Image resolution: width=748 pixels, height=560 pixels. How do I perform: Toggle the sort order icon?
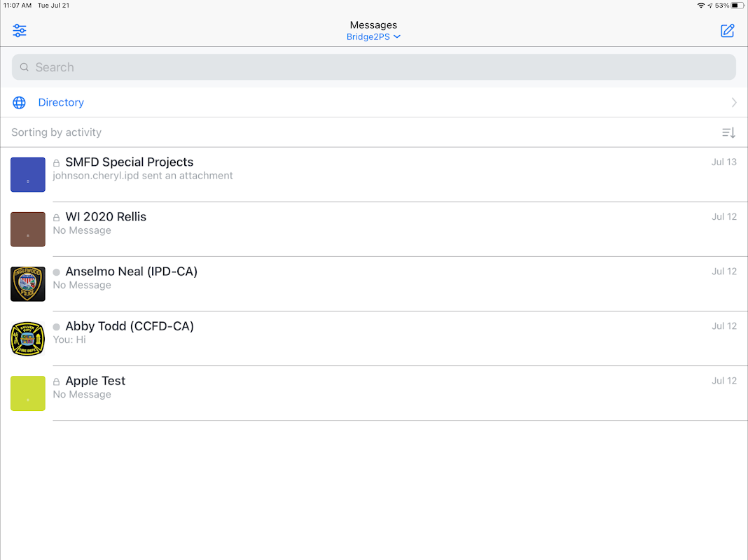[x=728, y=133]
